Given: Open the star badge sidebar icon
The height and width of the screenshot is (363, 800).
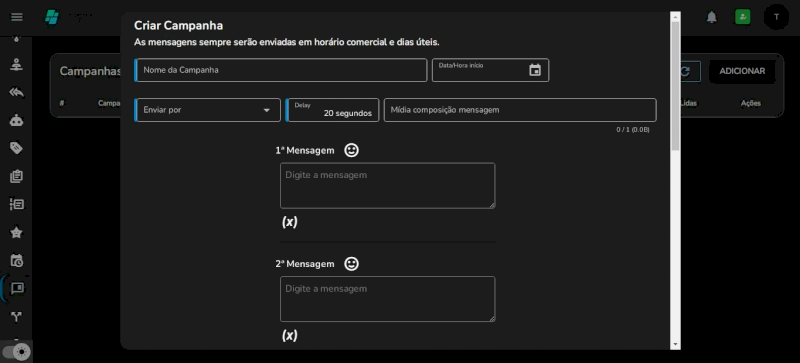Looking at the screenshot, I should (16, 232).
